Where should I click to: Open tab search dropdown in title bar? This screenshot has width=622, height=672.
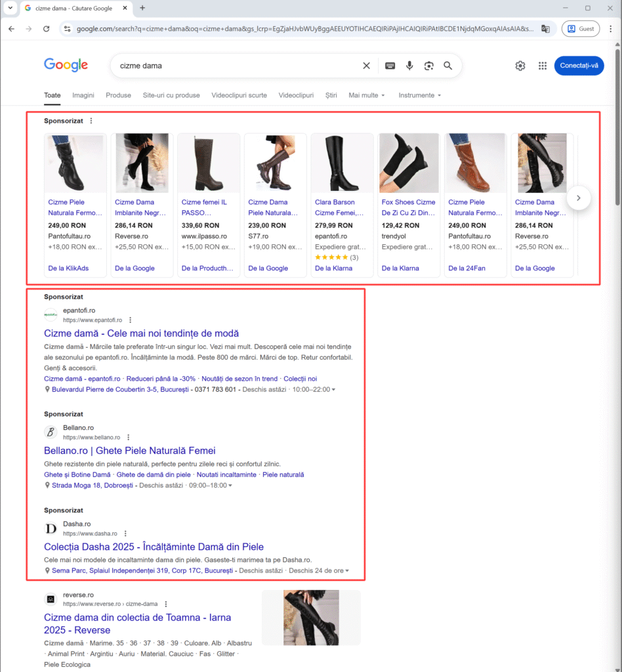tap(10, 8)
